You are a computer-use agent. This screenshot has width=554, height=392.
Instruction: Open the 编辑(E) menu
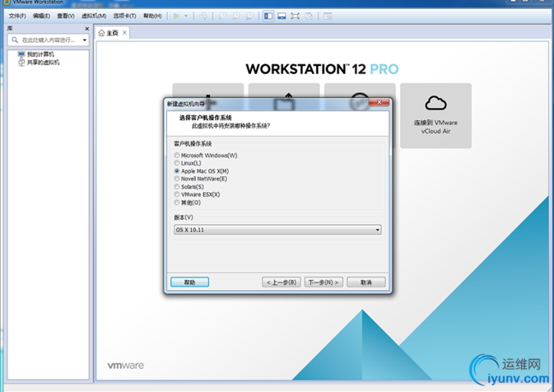41,16
